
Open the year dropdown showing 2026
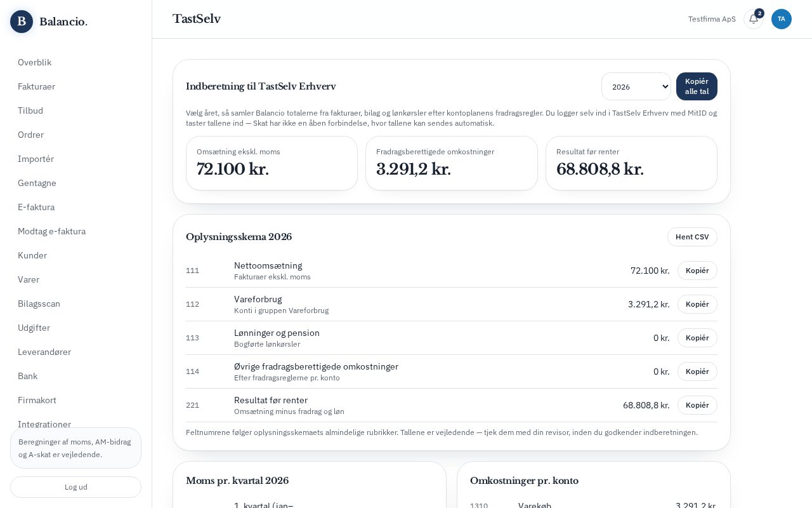(x=636, y=86)
